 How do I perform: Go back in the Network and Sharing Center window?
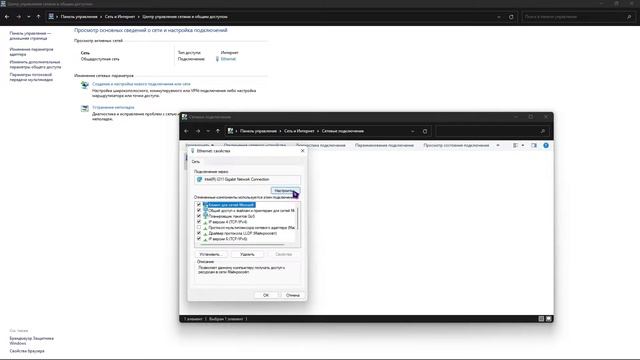coord(7,17)
